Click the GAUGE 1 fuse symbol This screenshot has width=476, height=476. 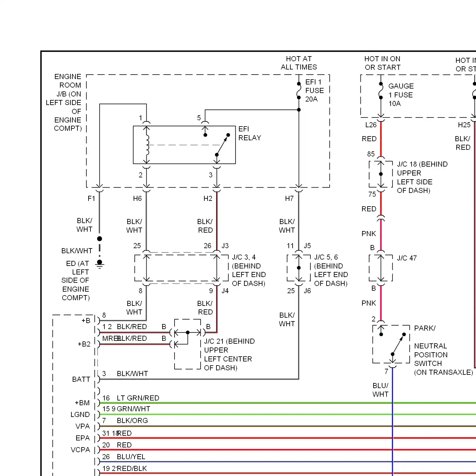click(381, 91)
